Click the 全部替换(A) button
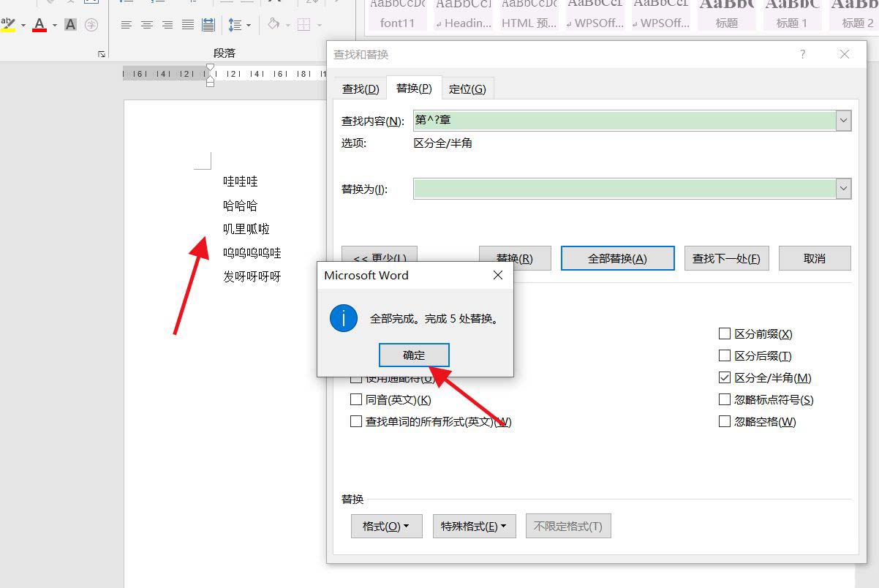Viewport: 879px width, 588px height. click(x=617, y=258)
